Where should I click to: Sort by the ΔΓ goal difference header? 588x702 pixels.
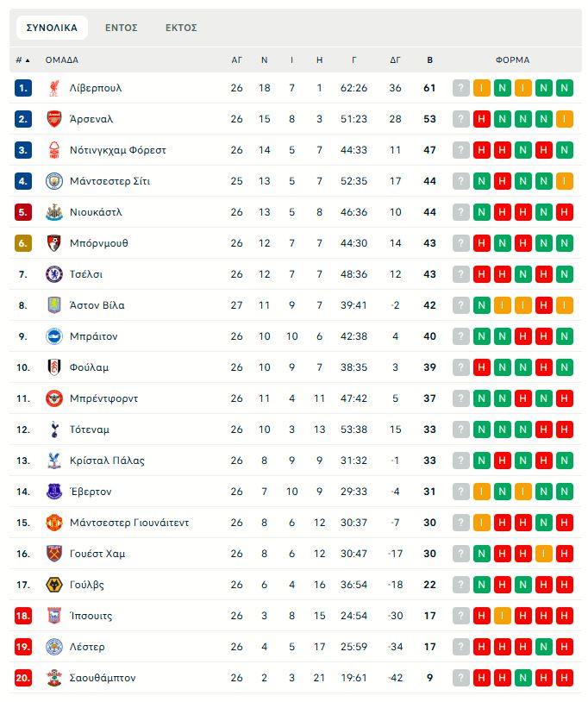[x=396, y=60]
